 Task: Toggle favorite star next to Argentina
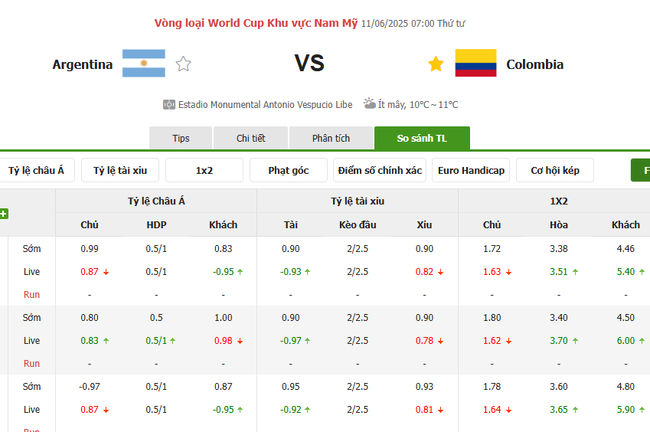[183, 64]
